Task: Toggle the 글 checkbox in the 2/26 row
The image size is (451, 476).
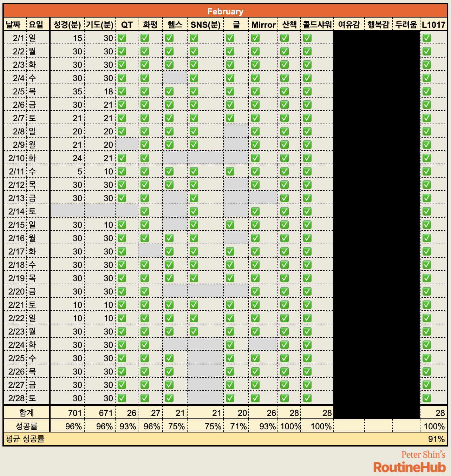Action: click(230, 371)
